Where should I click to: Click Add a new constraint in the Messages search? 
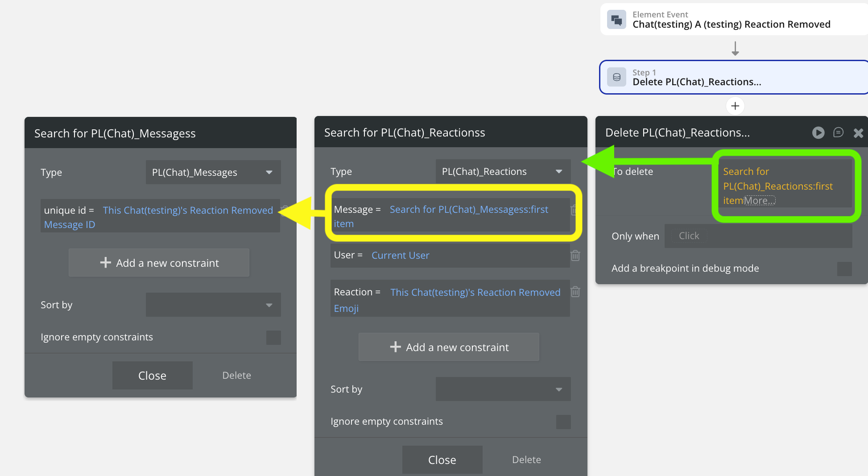159,263
